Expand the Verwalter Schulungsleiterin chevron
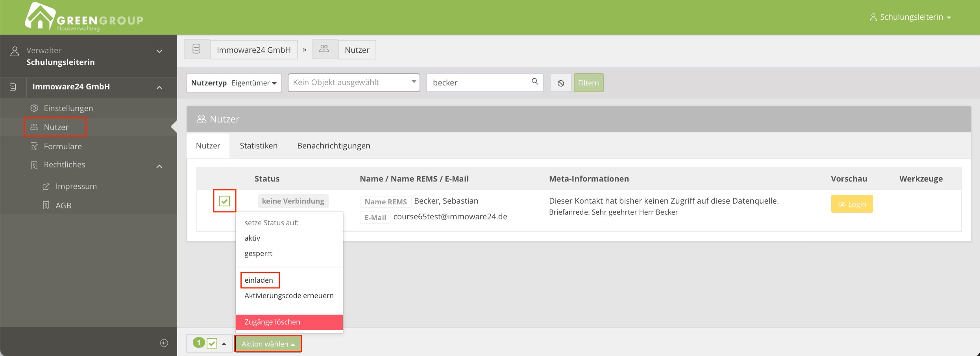 159,51
